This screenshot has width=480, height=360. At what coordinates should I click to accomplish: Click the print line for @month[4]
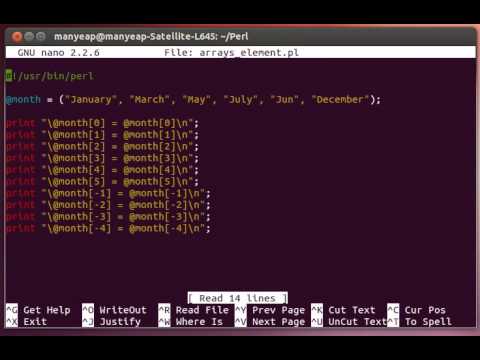[x=102, y=170]
